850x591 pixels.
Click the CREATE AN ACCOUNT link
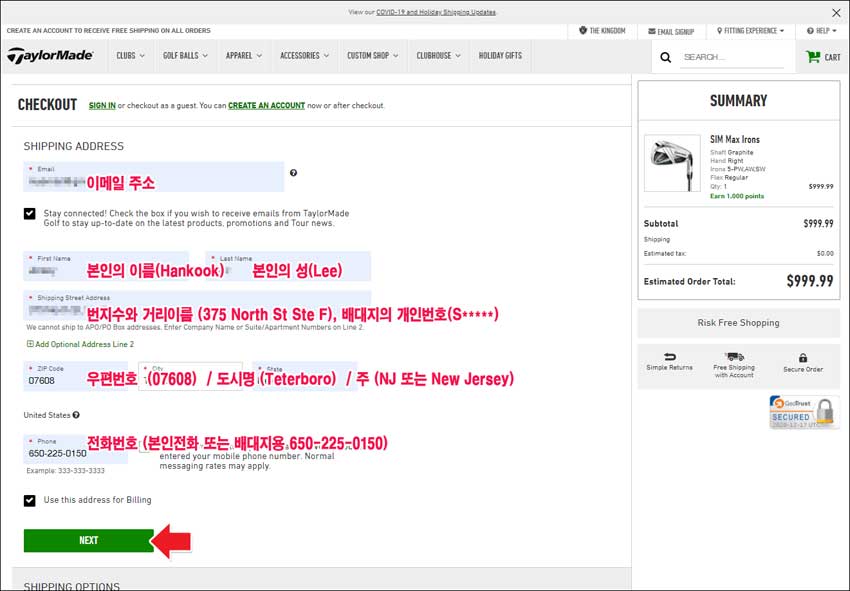[266, 106]
